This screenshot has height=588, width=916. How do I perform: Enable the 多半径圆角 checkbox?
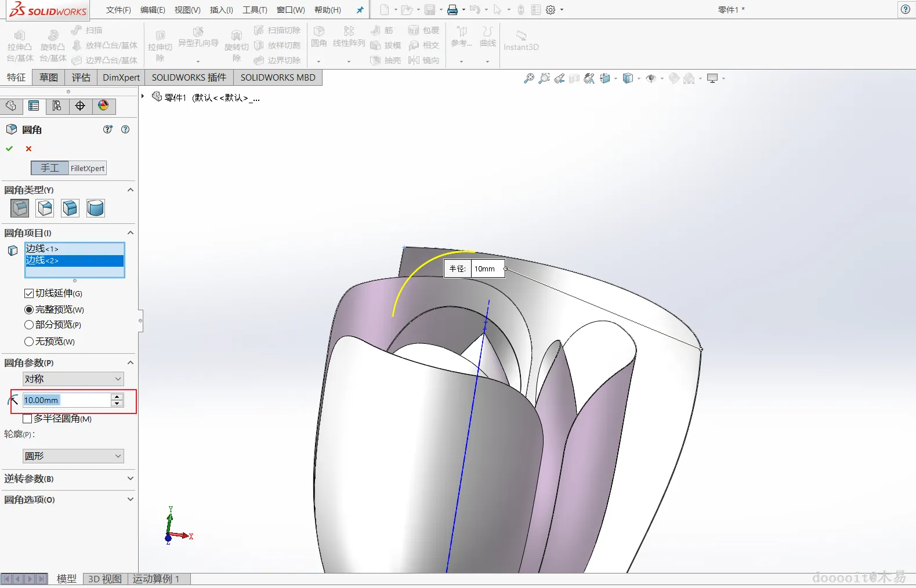[x=27, y=419]
